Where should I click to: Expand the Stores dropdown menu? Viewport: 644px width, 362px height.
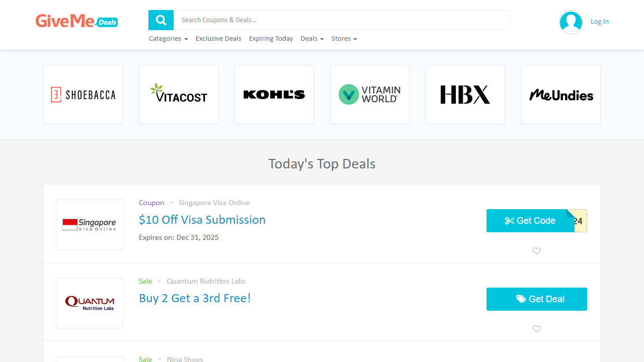(344, 39)
